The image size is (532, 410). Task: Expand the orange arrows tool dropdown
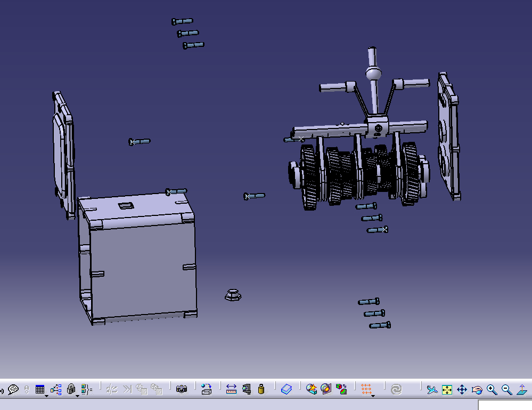click(x=373, y=396)
